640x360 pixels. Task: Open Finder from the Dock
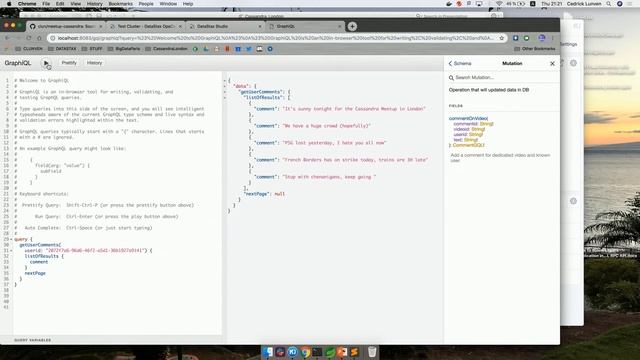tap(268, 352)
